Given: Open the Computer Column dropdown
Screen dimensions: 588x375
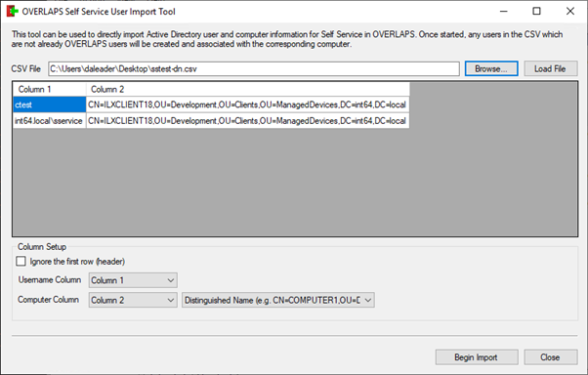Looking at the screenshot, I should point(133,300).
